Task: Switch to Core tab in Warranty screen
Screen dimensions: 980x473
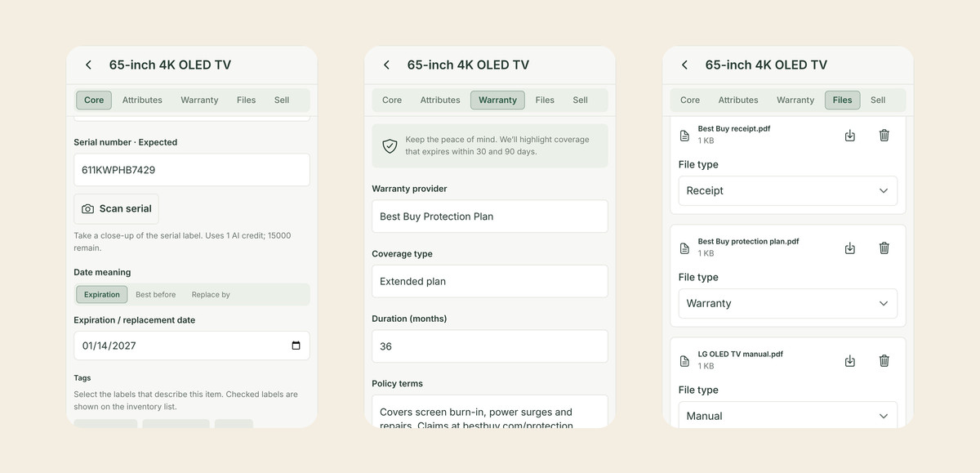Action: (392, 100)
